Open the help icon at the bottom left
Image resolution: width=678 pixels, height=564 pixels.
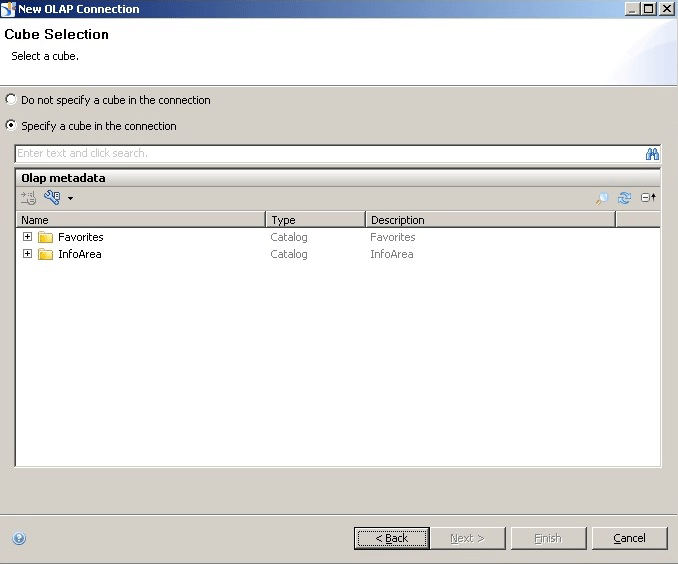pyautogui.click(x=19, y=538)
